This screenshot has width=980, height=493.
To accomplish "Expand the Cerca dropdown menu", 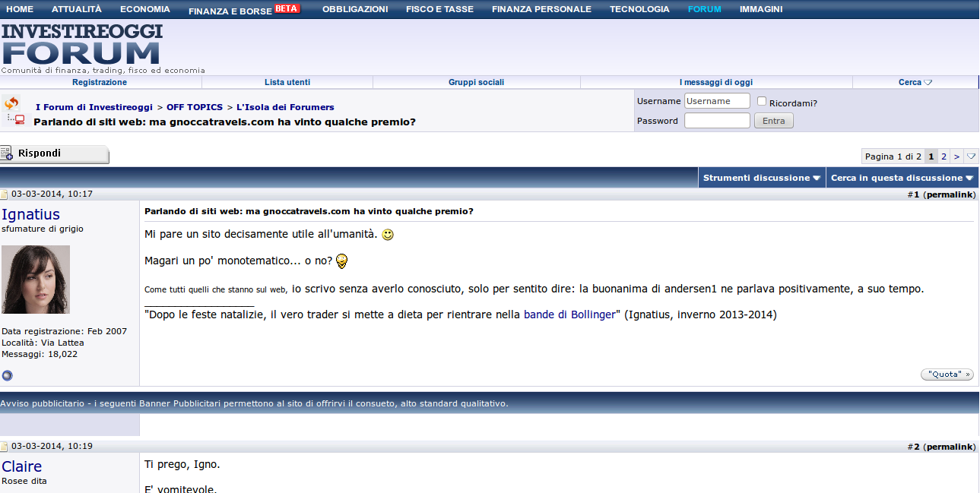I will [x=915, y=82].
